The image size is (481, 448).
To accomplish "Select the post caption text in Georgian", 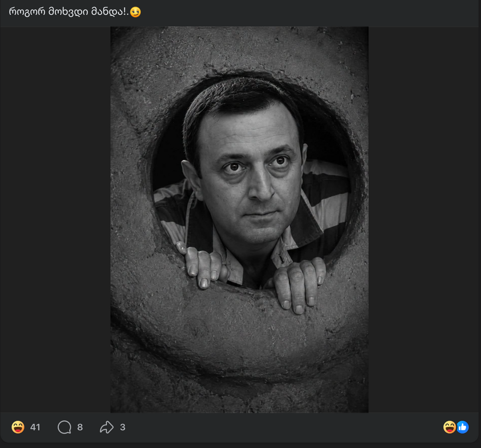I will (x=69, y=12).
